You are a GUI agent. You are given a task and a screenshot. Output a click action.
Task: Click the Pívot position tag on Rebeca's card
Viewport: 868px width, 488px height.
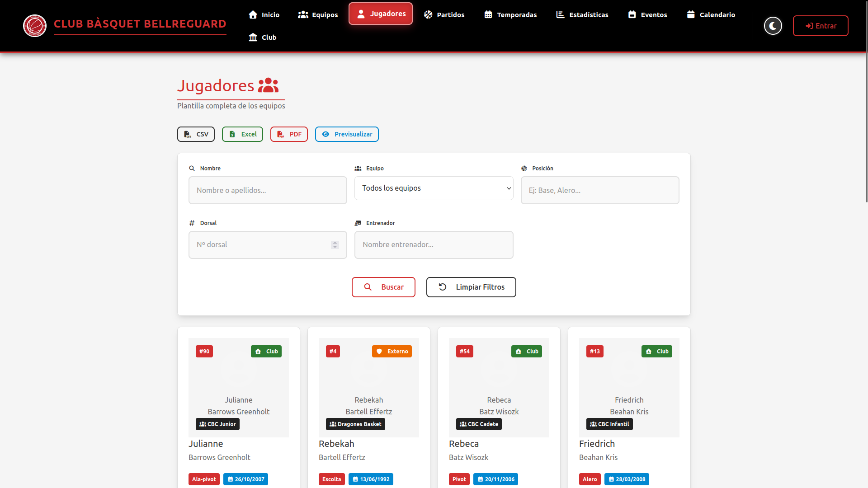[459, 479]
